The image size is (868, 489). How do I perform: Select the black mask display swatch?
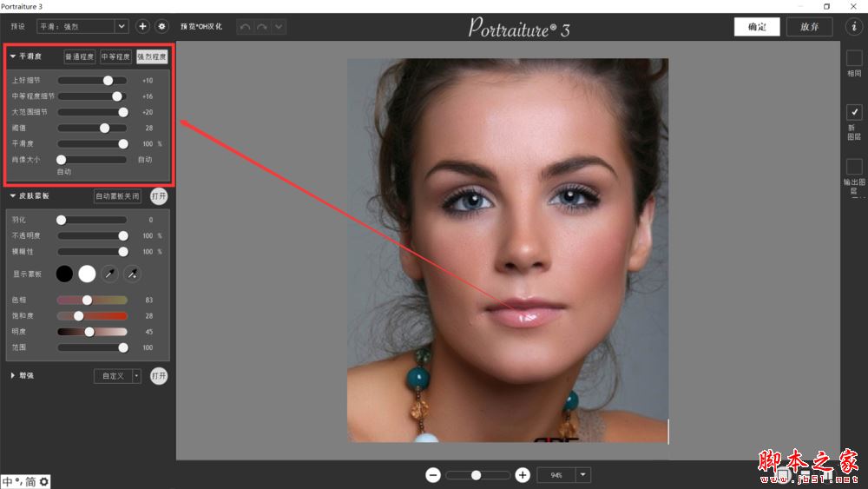pyautogui.click(x=64, y=274)
